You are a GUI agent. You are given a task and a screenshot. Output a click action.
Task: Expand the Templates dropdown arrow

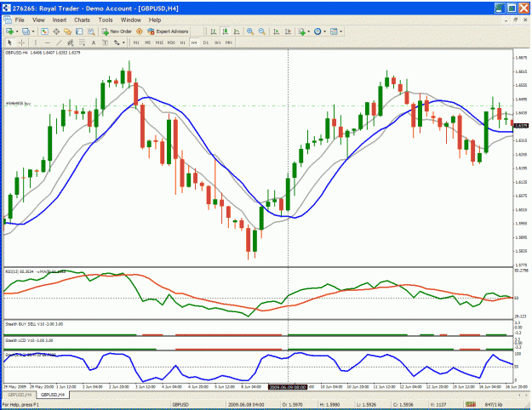pyautogui.click(x=340, y=31)
